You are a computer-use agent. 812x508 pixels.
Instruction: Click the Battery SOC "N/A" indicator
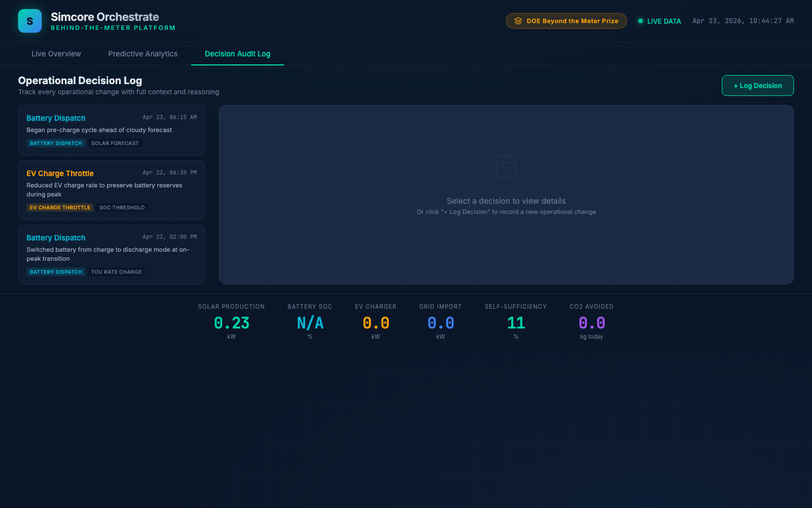point(309,323)
